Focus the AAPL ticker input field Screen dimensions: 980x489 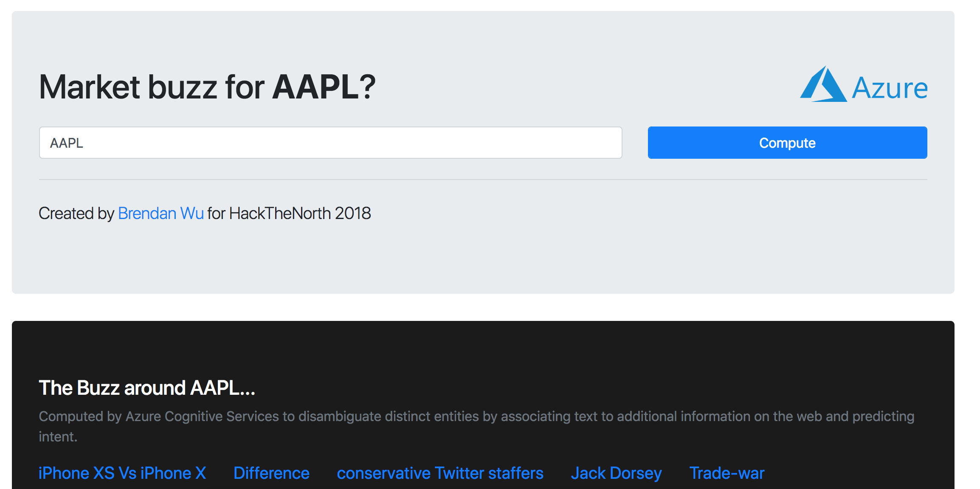[x=330, y=143]
